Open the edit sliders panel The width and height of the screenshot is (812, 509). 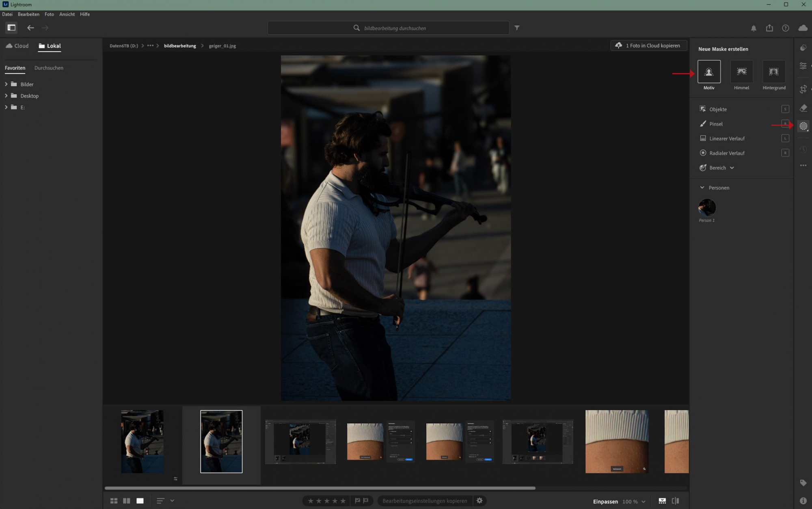[803, 66]
